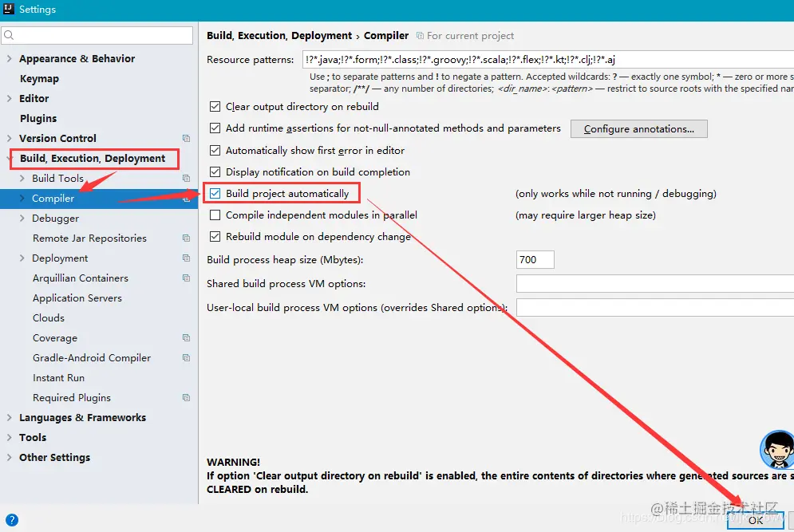Image resolution: width=794 pixels, height=532 pixels.
Task: Click the project-level icon beside Build Tools
Action: tap(187, 178)
